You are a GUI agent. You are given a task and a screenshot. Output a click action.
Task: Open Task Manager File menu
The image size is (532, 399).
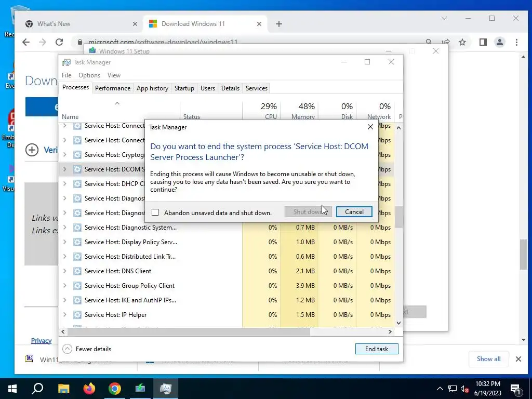click(66, 75)
